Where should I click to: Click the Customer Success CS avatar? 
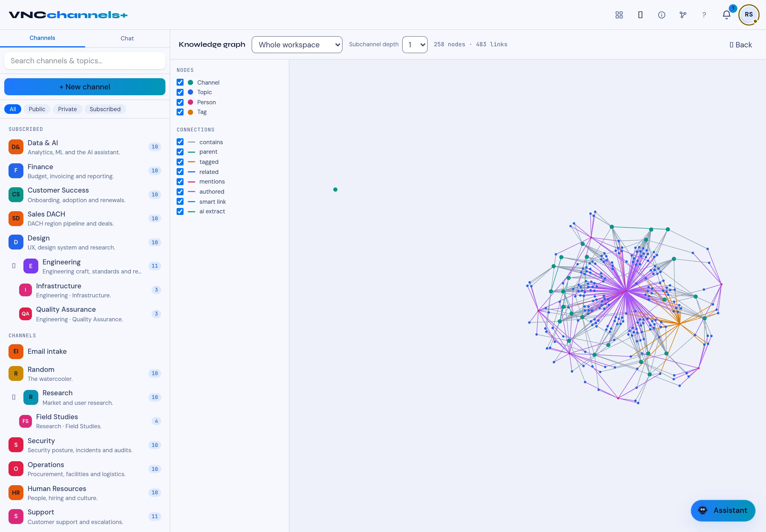coord(16,195)
